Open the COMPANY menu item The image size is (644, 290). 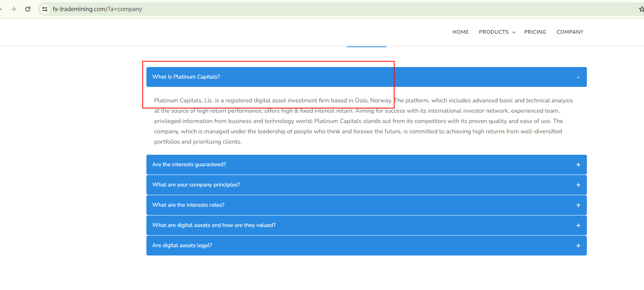click(570, 32)
